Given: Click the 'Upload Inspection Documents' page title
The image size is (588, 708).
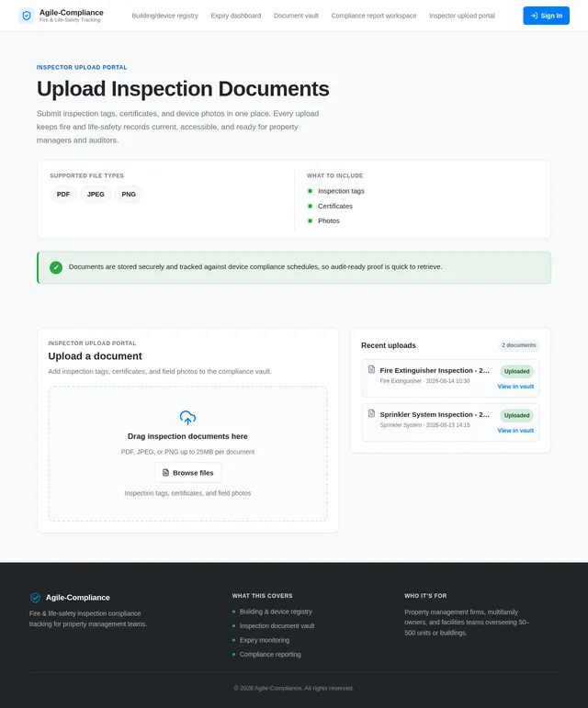Looking at the screenshot, I should 183,88.
